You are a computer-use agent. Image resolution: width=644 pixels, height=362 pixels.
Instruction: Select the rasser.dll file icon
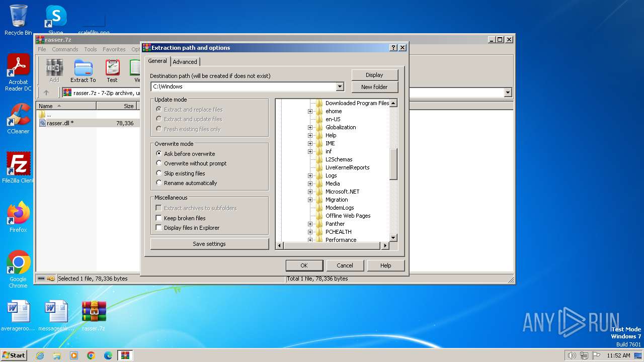click(x=42, y=123)
